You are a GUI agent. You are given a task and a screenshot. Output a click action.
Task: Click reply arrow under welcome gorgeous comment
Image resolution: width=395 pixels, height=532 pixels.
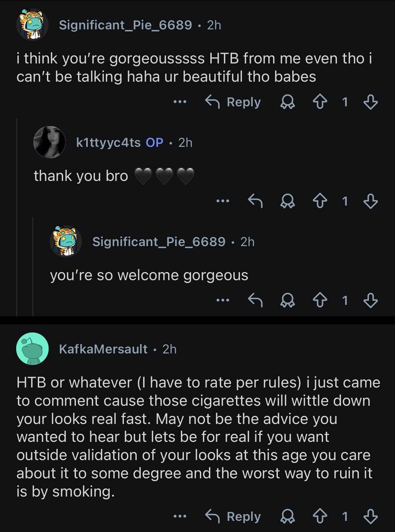click(255, 300)
